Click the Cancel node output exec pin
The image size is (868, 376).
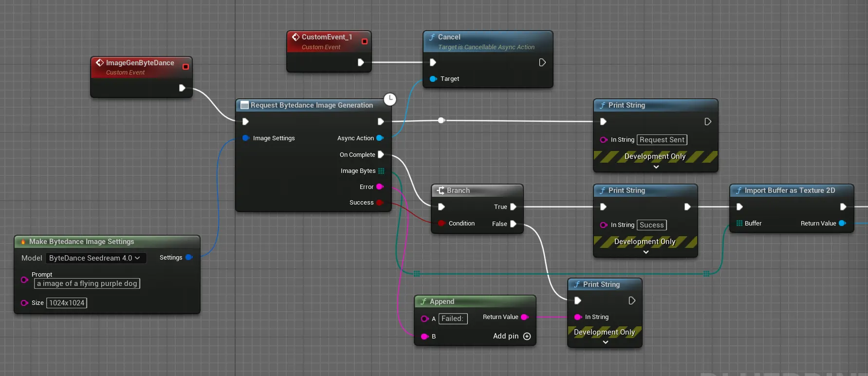coord(542,62)
